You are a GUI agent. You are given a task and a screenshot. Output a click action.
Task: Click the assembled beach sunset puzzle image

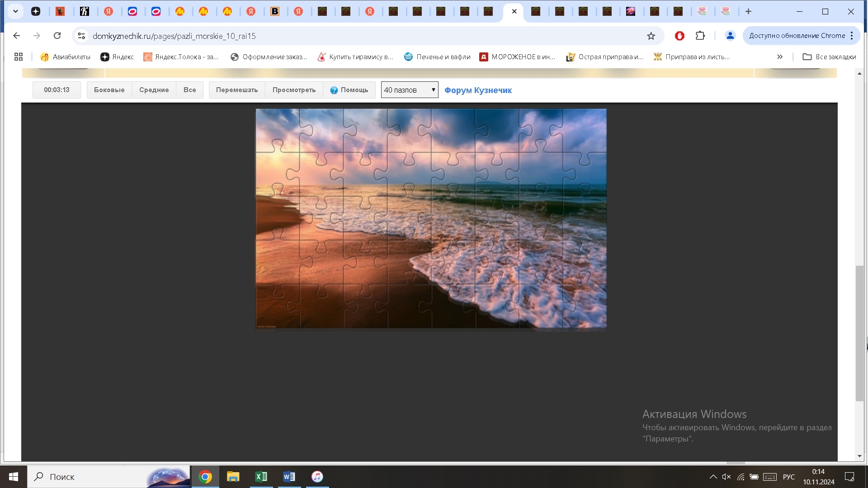point(431,219)
